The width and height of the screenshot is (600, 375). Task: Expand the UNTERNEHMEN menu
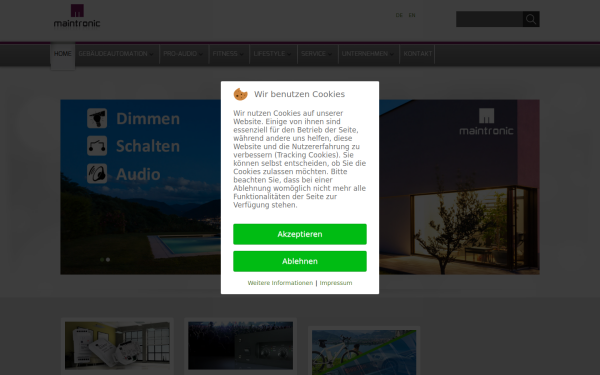point(368,54)
